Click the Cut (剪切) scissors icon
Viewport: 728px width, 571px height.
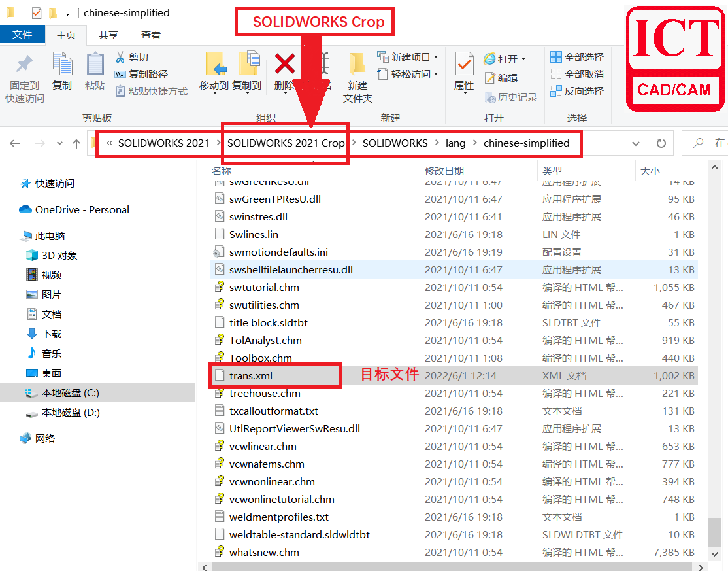120,57
